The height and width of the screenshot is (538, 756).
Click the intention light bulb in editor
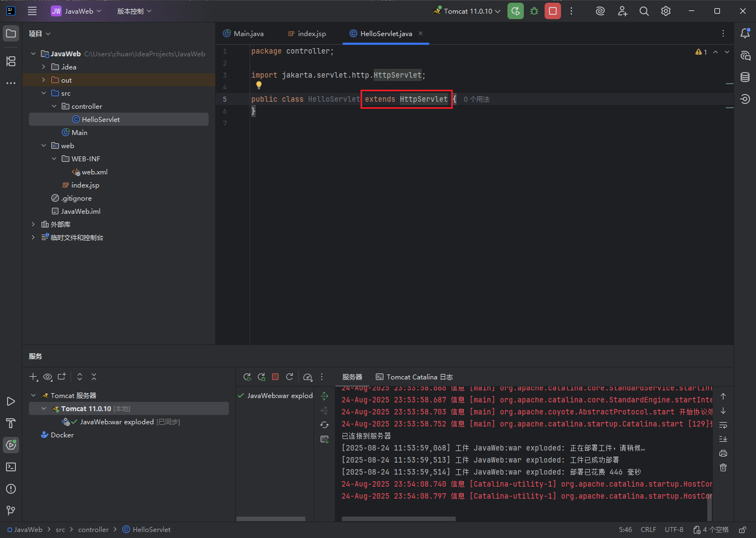coord(259,85)
